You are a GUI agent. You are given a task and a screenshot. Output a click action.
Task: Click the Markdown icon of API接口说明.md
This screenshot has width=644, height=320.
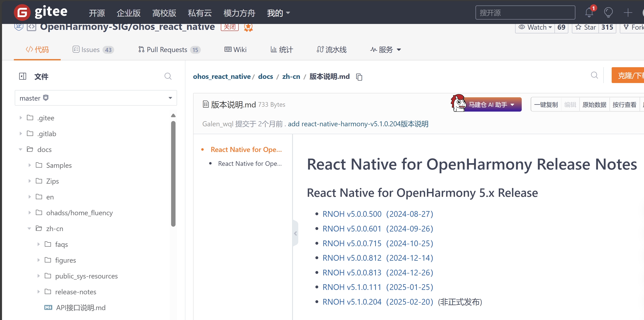pyautogui.click(x=48, y=307)
